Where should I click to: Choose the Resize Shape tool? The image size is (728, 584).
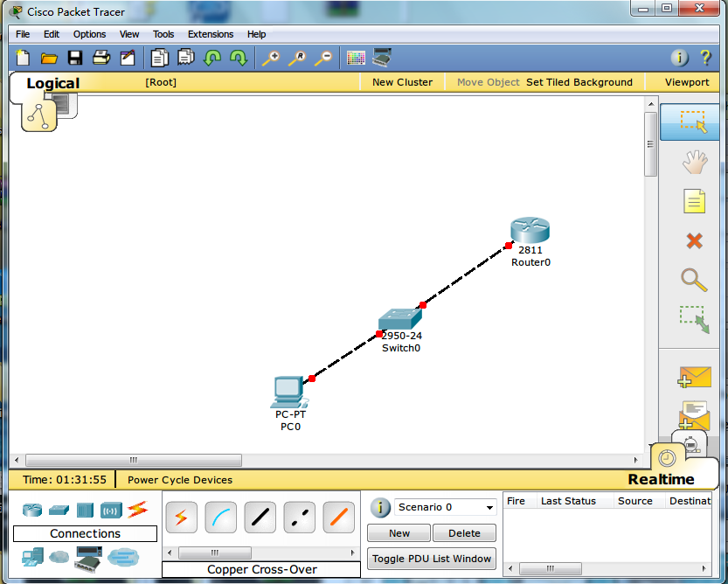point(695,320)
